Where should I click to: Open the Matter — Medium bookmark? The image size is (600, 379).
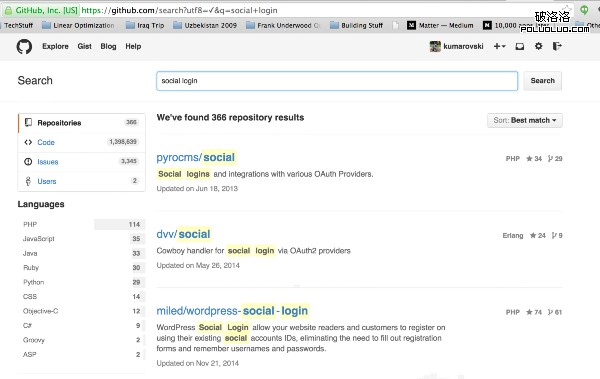coord(440,25)
